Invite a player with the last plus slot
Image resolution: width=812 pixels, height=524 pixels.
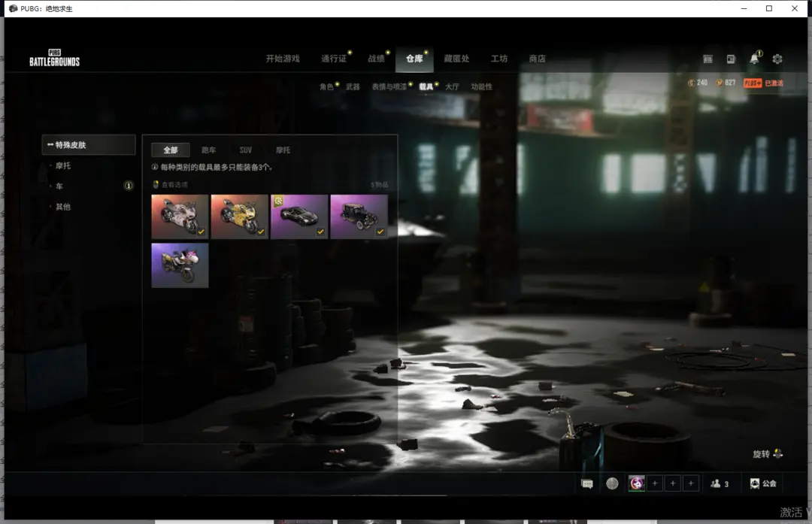coord(691,483)
